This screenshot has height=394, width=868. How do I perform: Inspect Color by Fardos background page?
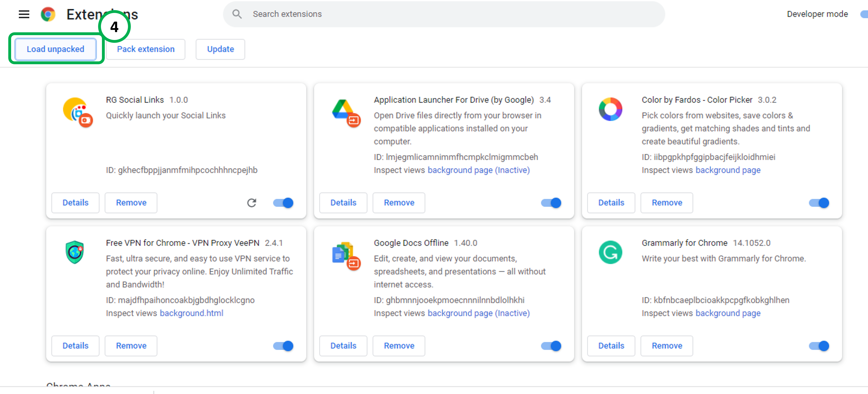pyautogui.click(x=728, y=170)
